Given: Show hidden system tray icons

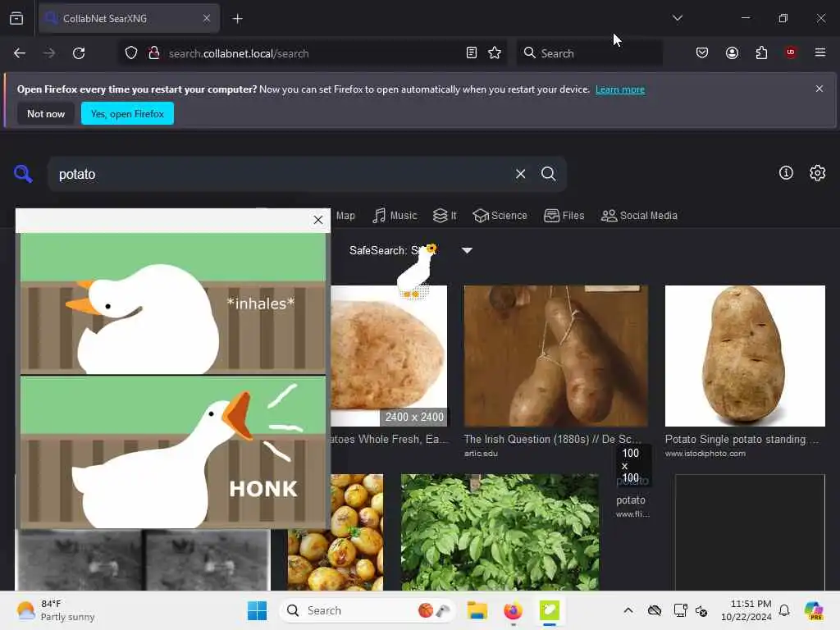Looking at the screenshot, I should point(628,610).
